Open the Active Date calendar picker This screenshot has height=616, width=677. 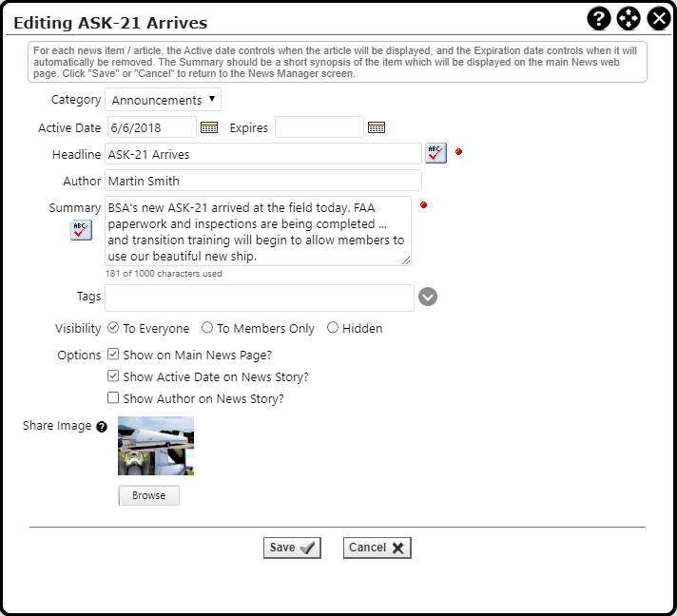(x=209, y=127)
